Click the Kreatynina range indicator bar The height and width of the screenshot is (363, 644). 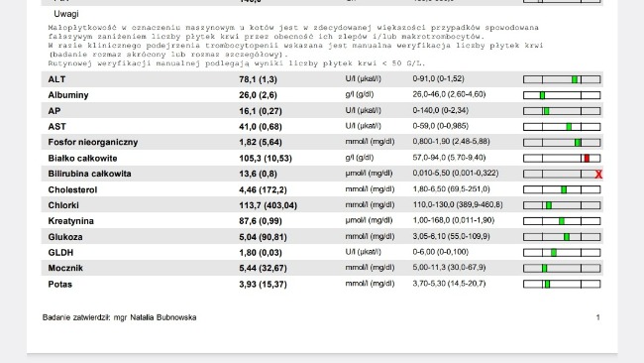click(x=562, y=221)
